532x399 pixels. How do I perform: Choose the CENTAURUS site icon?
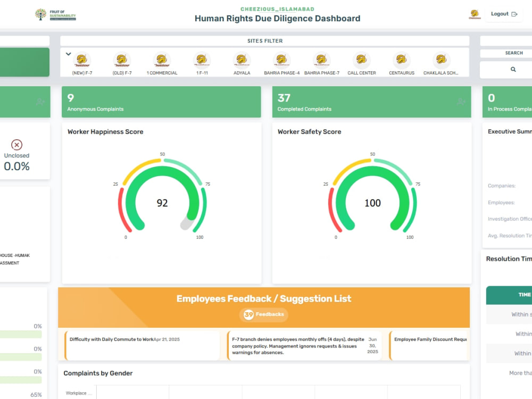point(402,60)
